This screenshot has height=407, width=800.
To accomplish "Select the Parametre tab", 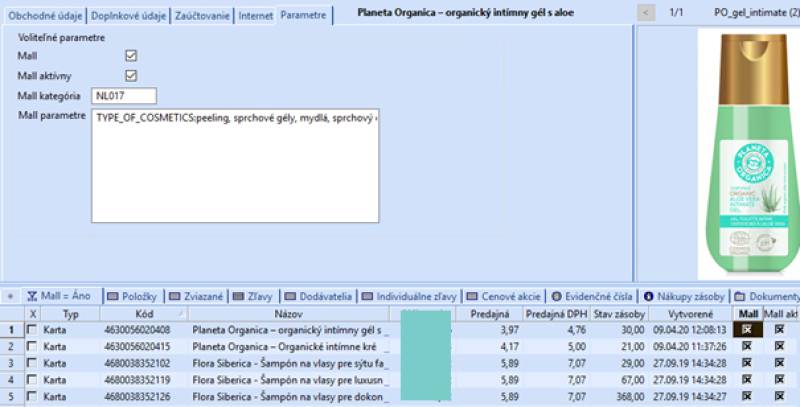I will [x=304, y=15].
